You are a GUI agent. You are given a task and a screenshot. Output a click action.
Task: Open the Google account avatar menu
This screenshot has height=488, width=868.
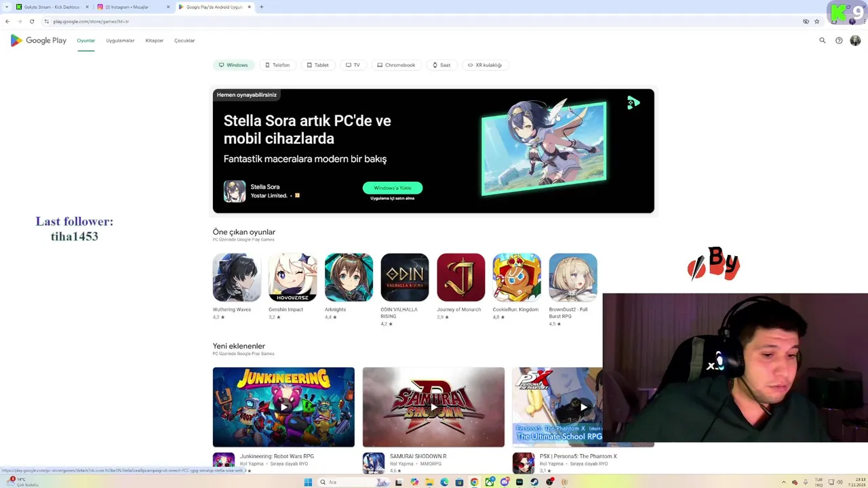(855, 41)
